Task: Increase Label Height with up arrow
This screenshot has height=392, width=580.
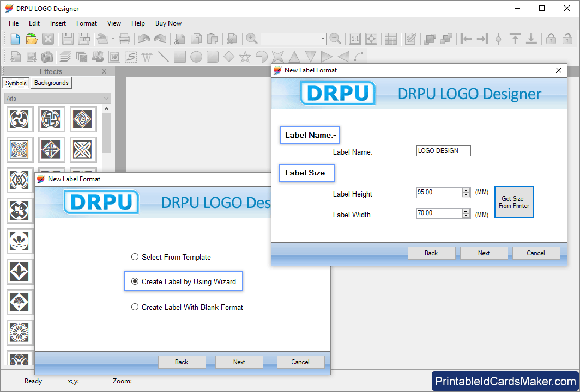Action: coord(466,190)
